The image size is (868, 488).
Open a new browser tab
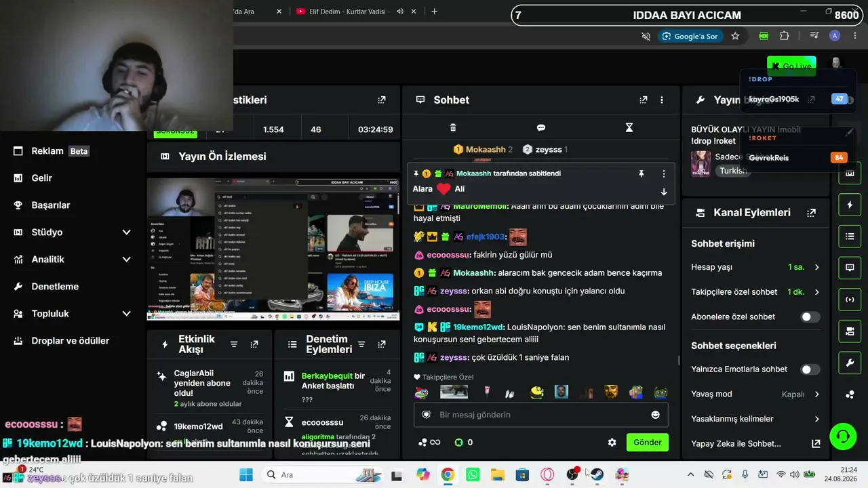(434, 12)
